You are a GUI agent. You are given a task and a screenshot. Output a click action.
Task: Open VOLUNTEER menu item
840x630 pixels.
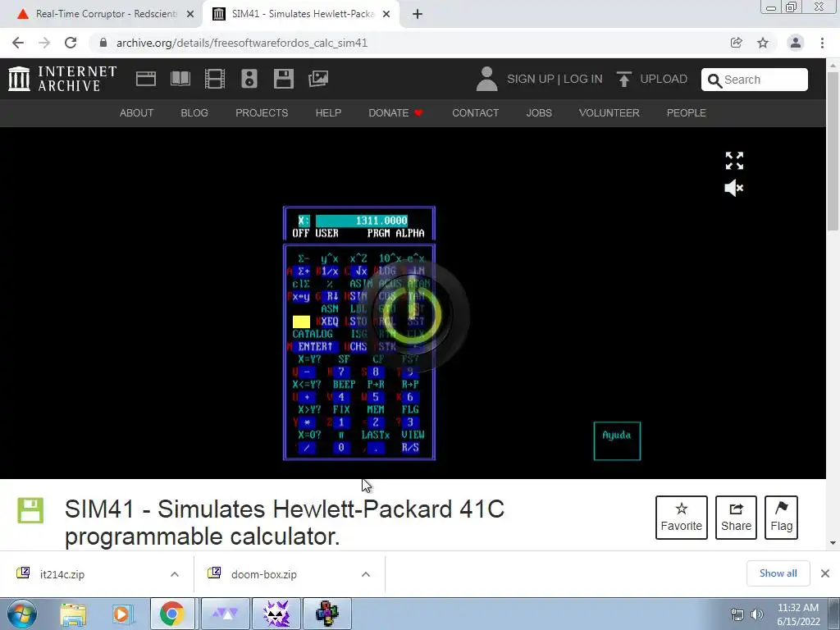pos(609,113)
